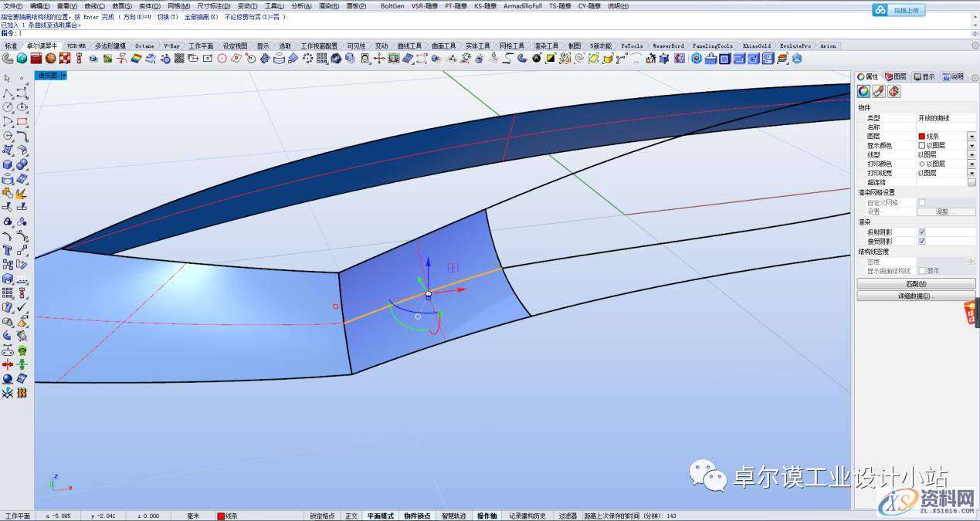Click the check mark icon in left toolbar

click(22, 307)
